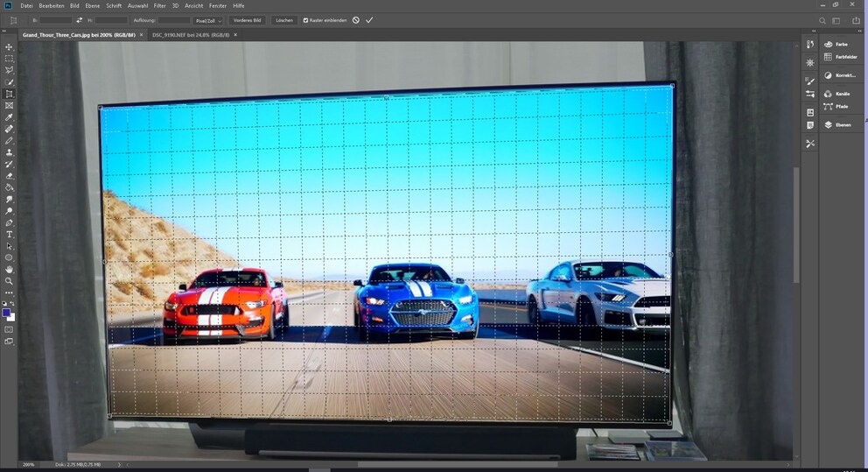Select the Path Selection tool

click(9, 247)
